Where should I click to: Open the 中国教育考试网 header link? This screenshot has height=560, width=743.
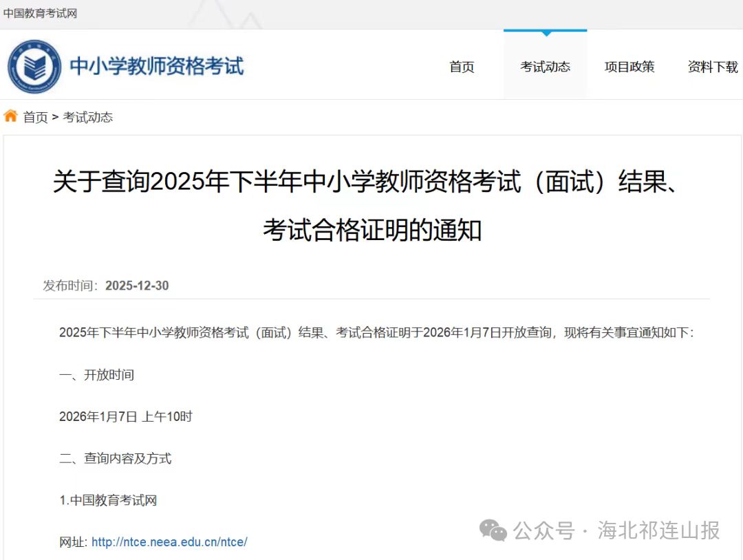point(39,12)
